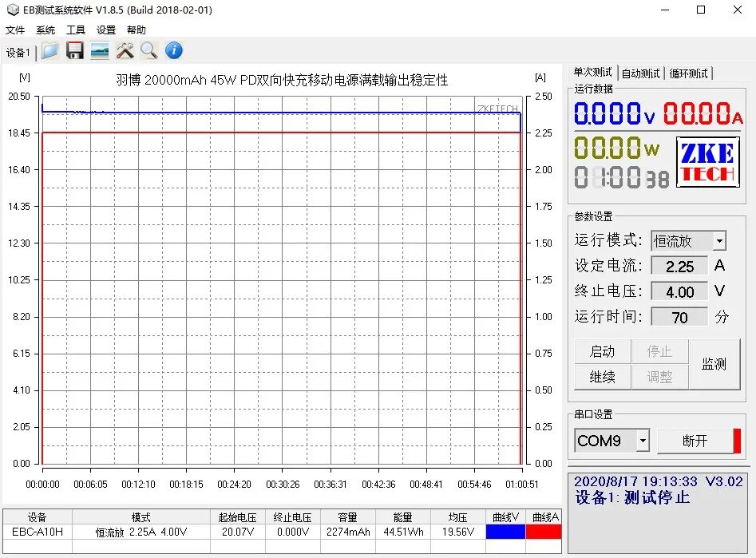Click the red 曲线A color swatch
Image resolution: width=756 pixels, height=558 pixels.
click(544, 532)
